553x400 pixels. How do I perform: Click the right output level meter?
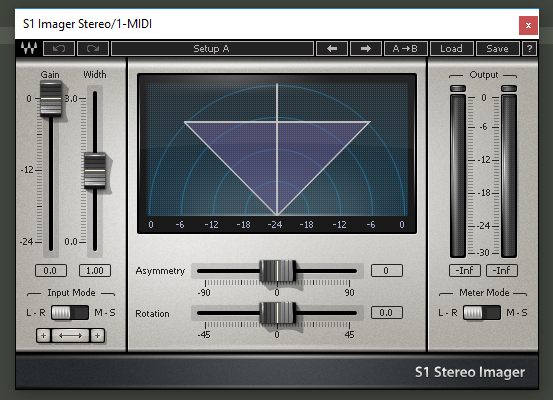point(509,176)
